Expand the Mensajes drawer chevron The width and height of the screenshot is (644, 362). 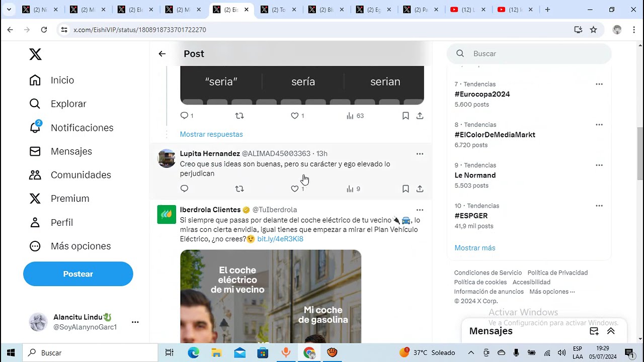(611, 331)
